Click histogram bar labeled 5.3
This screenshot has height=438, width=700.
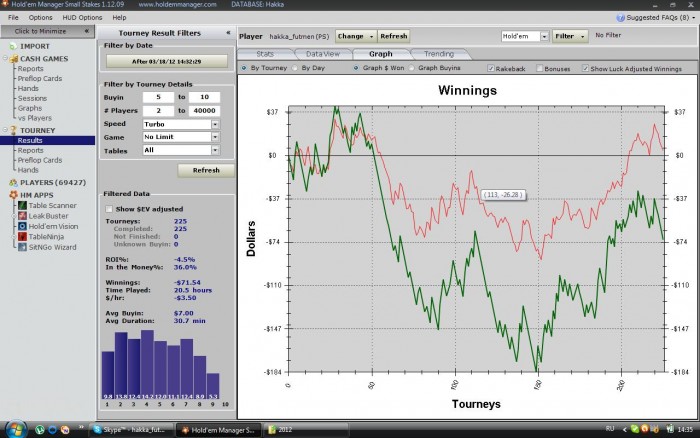click(x=213, y=386)
